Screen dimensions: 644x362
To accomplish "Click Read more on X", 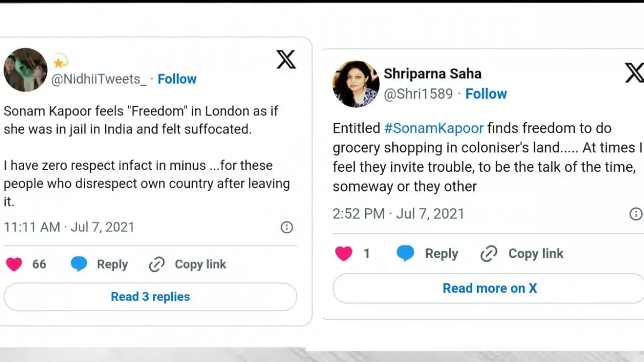I will tap(489, 288).
